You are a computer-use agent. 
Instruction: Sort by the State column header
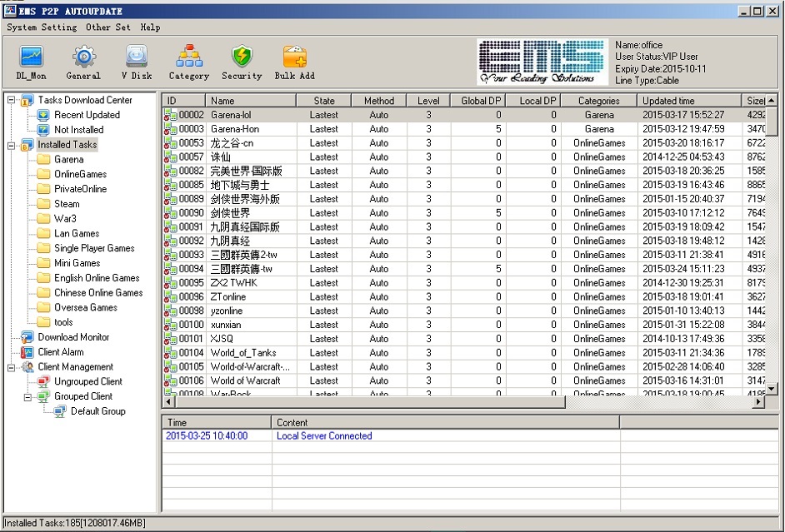pos(324,101)
